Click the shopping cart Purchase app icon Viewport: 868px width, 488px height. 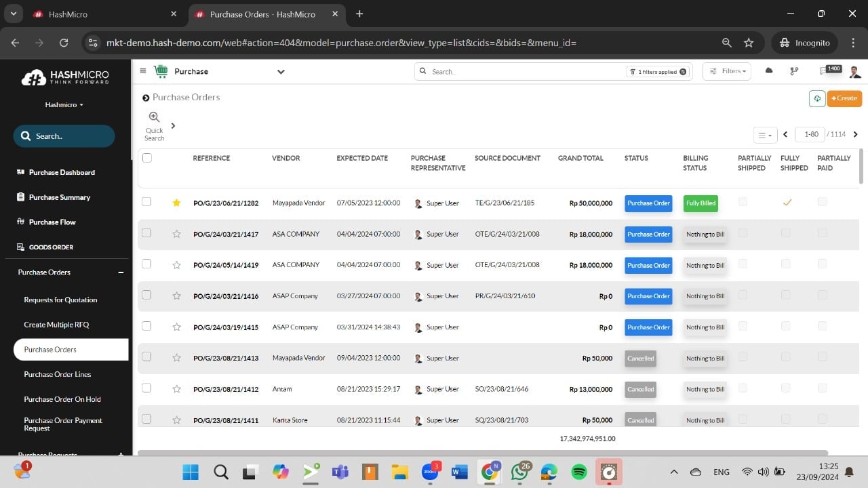coord(161,71)
